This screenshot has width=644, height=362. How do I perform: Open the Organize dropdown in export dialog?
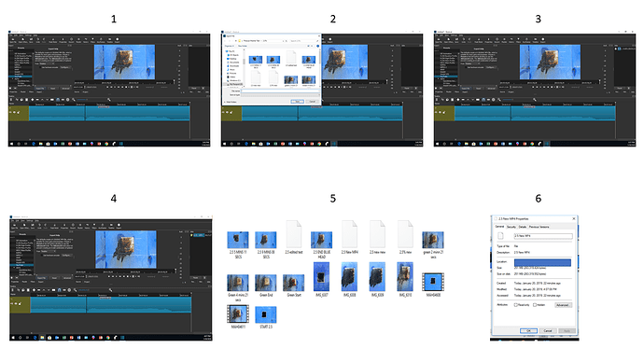pos(229,46)
